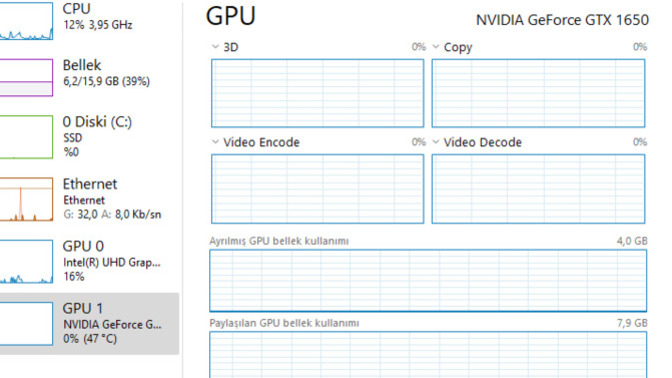Click the GPU 0 mini graph

pyautogui.click(x=27, y=261)
